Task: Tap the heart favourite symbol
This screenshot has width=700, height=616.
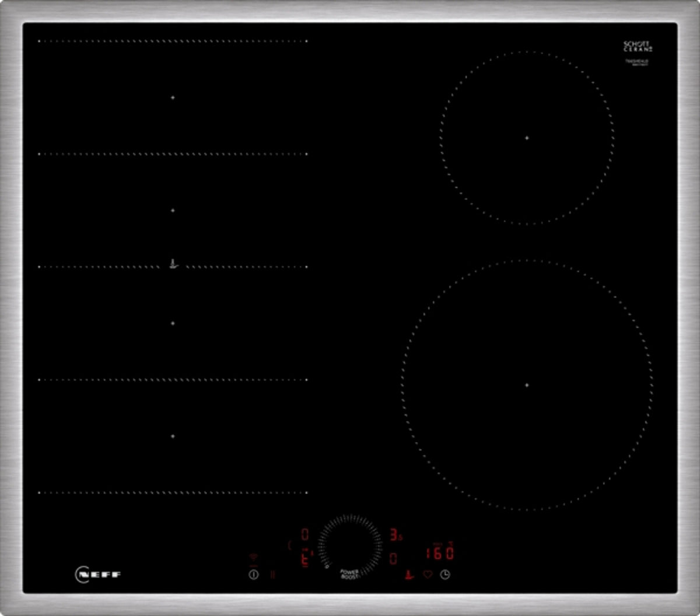Action: (428, 575)
